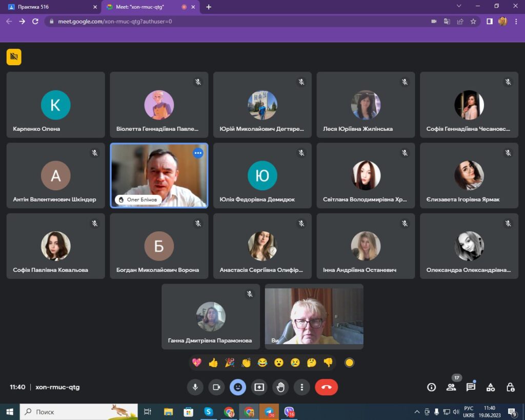The height and width of the screenshot is (420, 525).
Task: Show the participants list with 17 badge
Action: [451, 387]
